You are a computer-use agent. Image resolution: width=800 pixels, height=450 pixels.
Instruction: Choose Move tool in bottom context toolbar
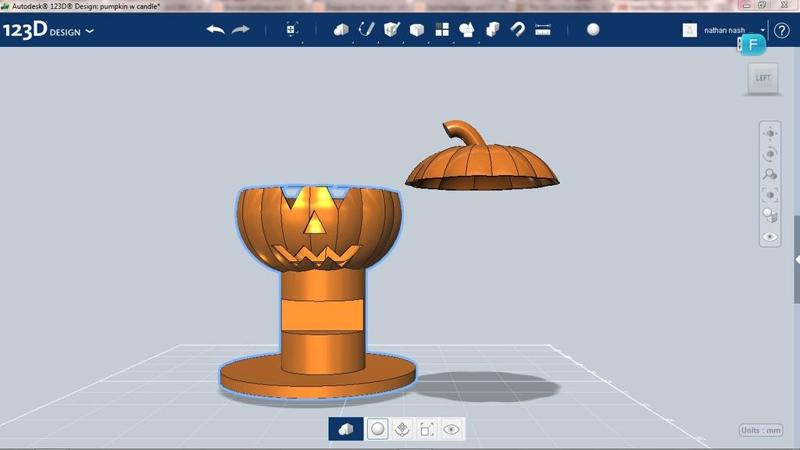(x=402, y=429)
